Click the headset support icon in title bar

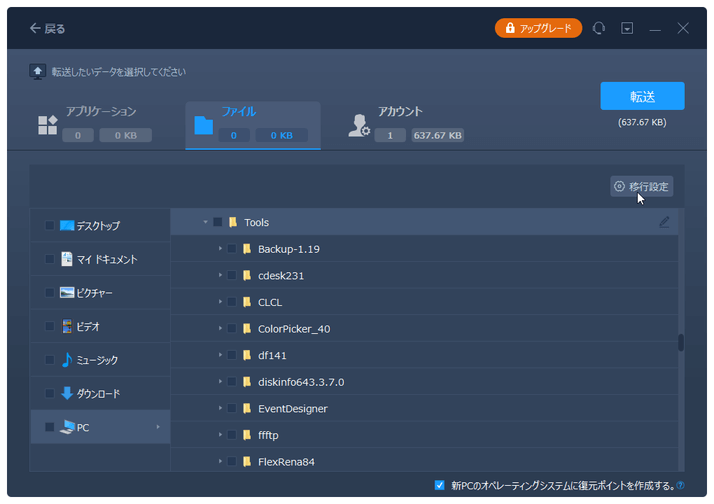tap(599, 29)
